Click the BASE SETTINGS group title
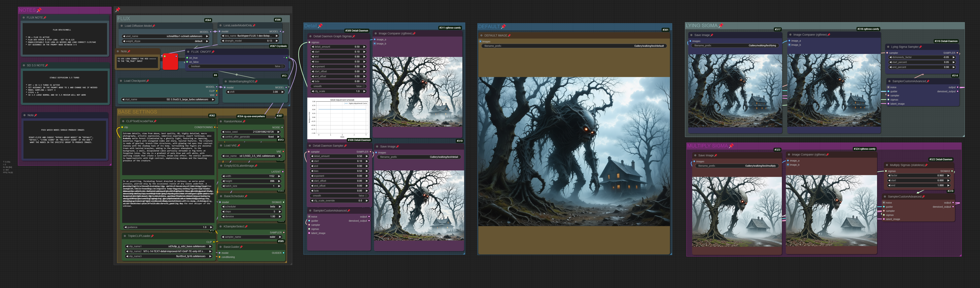 pos(137,112)
